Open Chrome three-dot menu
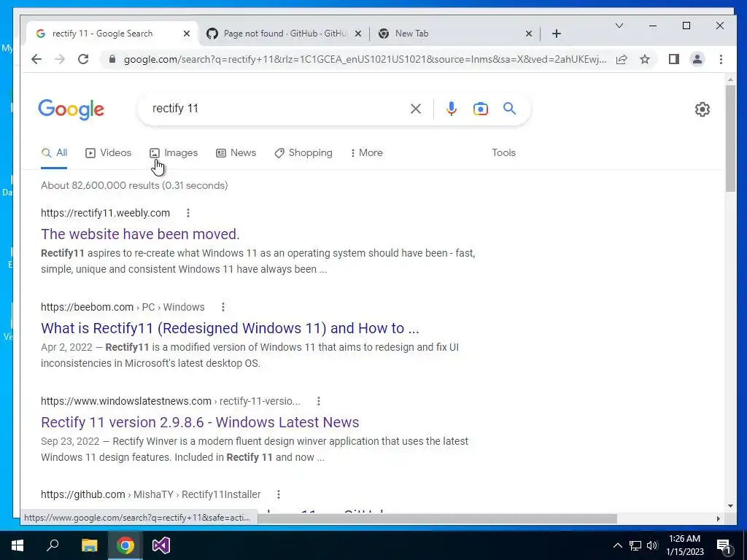747x560 pixels. tap(721, 59)
